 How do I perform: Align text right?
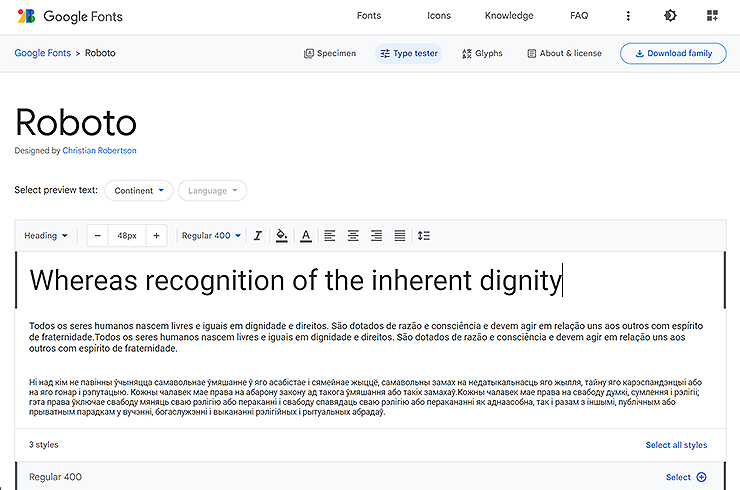(x=377, y=236)
